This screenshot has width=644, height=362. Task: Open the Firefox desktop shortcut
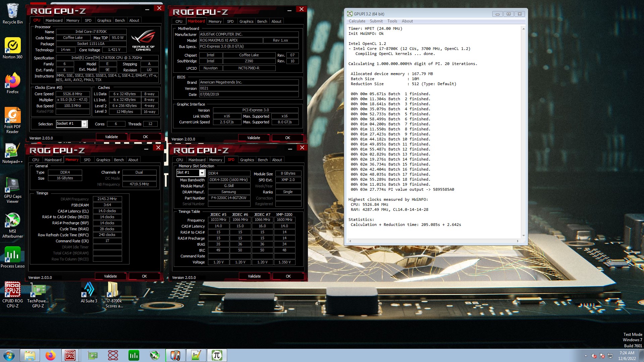point(12,83)
